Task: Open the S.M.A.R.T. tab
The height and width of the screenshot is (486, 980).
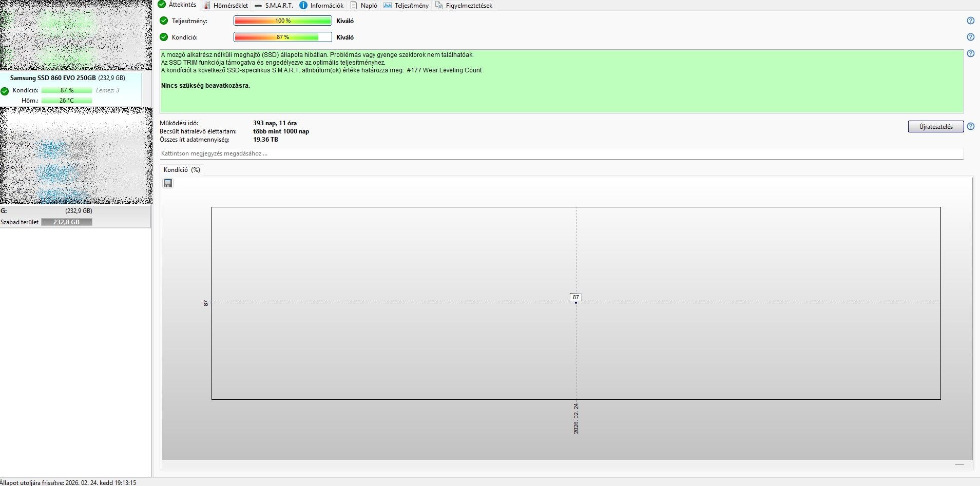Action: point(274,5)
